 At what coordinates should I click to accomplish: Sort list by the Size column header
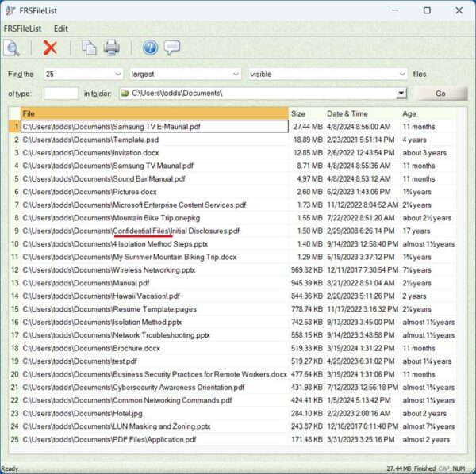point(298,113)
